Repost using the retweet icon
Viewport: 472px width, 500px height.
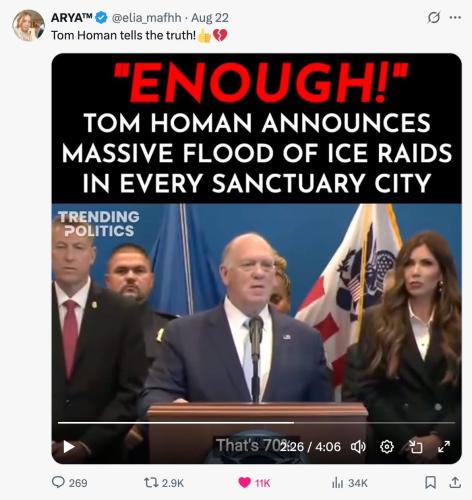pyautogui.click(x=151, y=482)
